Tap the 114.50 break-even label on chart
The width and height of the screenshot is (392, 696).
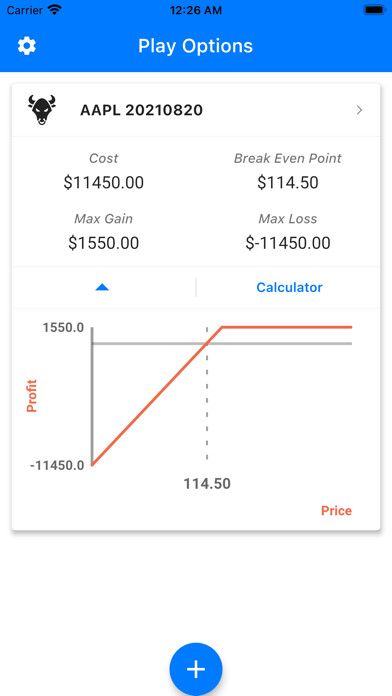(x=207, y=483)
